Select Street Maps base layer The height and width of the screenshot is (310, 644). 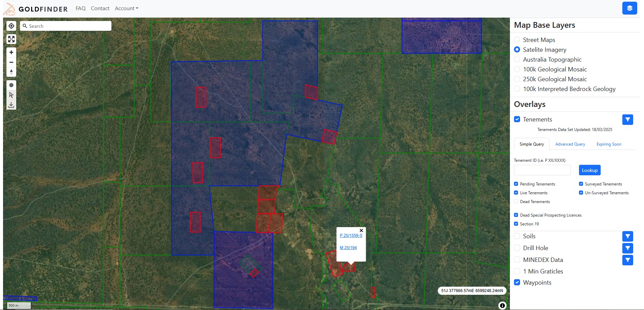(x=517, y=40)
